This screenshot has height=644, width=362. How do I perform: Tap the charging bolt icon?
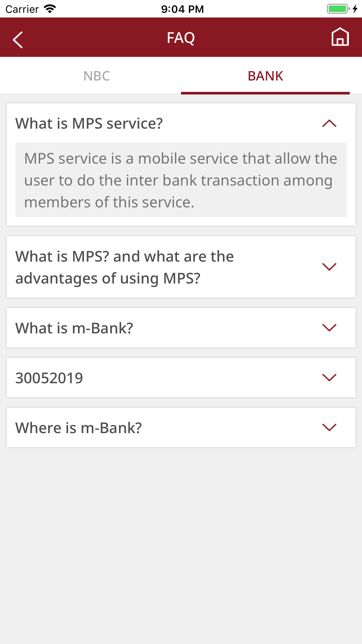tap(355, 9)
